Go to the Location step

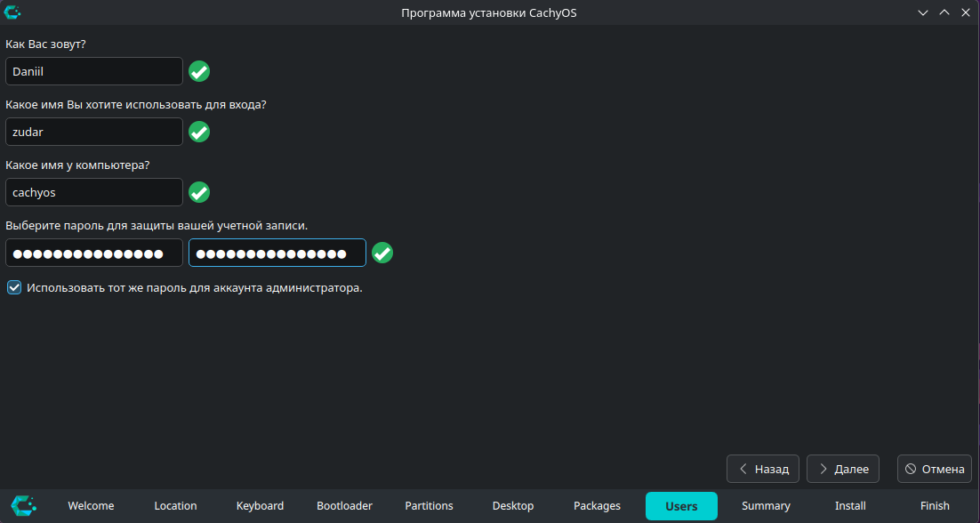[x=175, y=505]
